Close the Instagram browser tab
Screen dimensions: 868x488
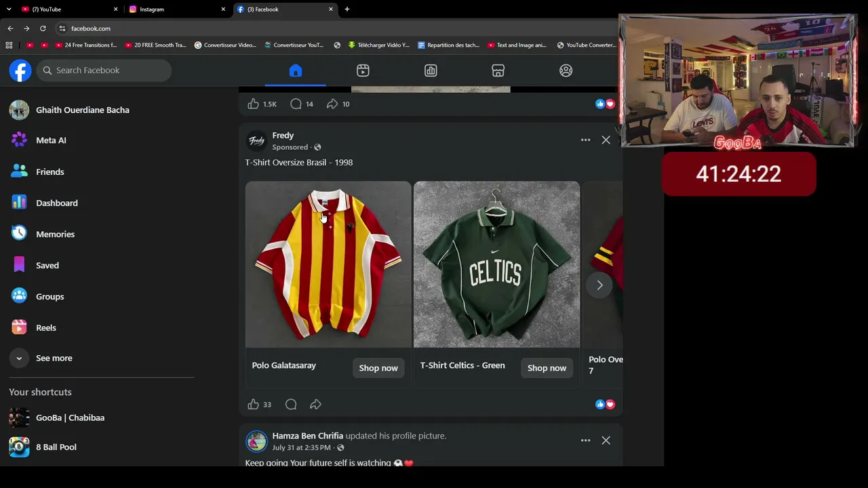pyautogui.click(x=223, y=9)
